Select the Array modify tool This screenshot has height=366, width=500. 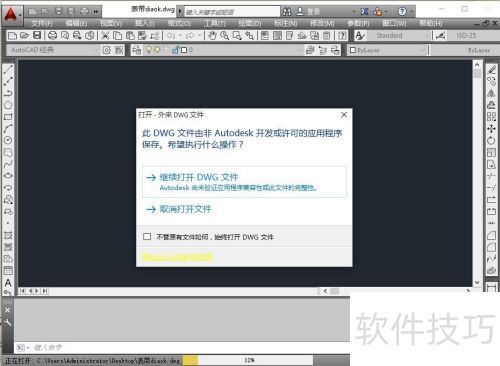pos(491,117)
